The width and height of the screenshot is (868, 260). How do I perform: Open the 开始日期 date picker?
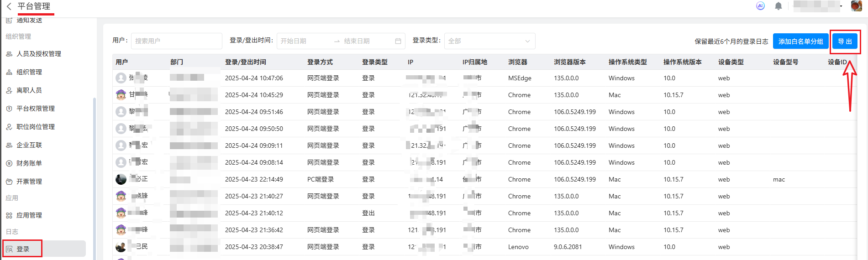(x=304, y=41)
